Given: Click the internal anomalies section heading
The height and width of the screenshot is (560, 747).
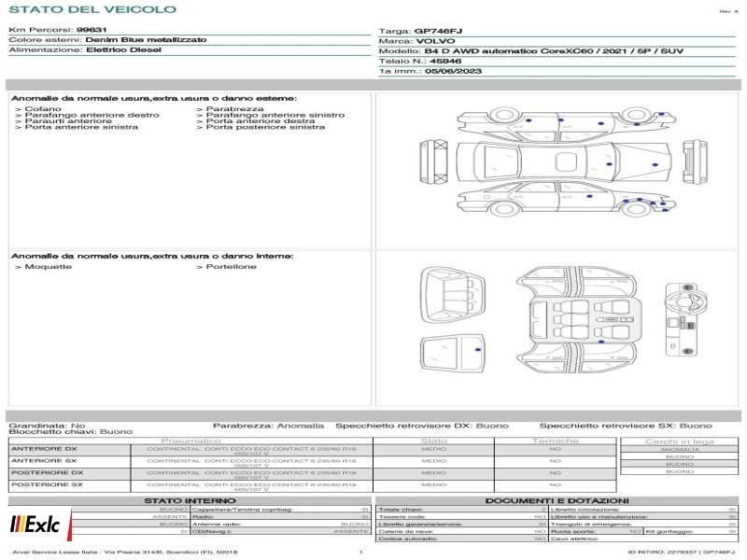Looking at the screenshot, I should click(152, 256).
